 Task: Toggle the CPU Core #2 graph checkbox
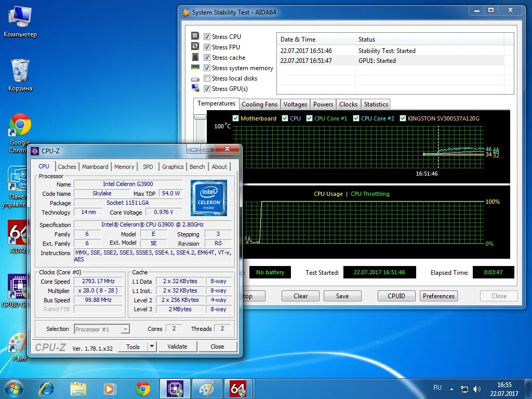(356, 118)
